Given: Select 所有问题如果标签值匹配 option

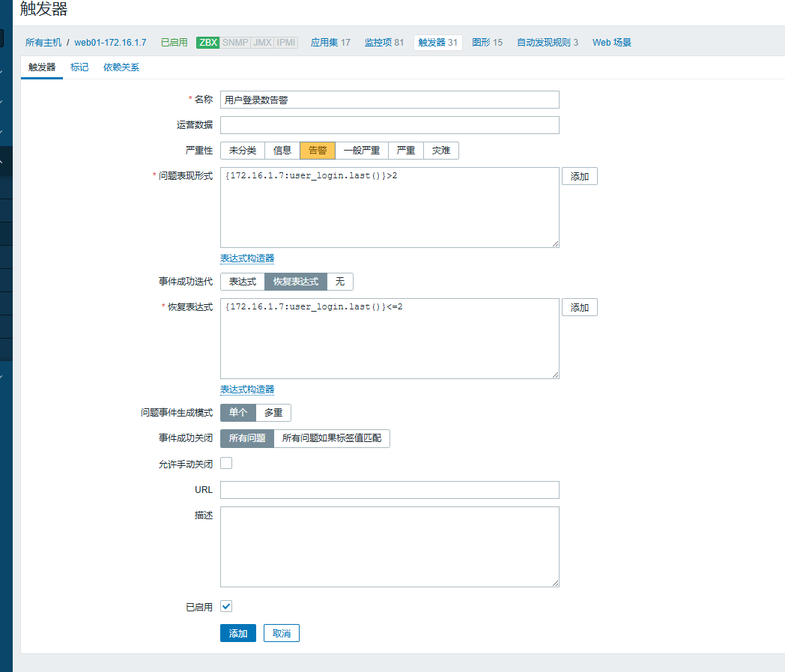Looking at the screenshot, I should point(331,438).
